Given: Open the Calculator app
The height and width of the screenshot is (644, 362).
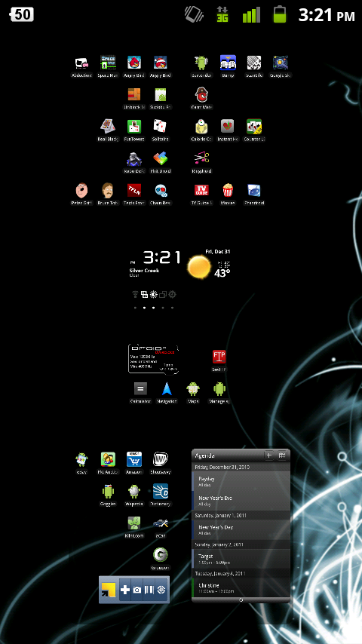Looking at the screenshot, I should tap(140, 388).
